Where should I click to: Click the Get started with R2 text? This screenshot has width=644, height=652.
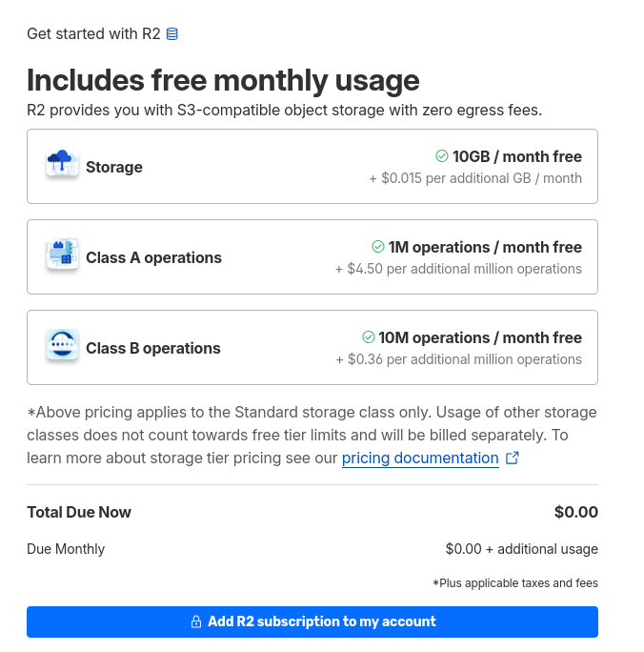click(x=93, y=34)
